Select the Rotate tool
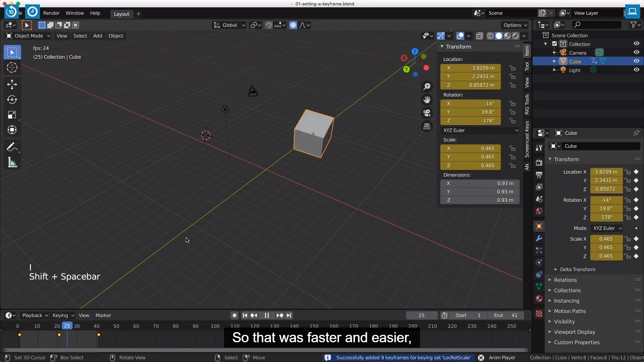Viewport: 644px width, 362px height. [12, 100]
